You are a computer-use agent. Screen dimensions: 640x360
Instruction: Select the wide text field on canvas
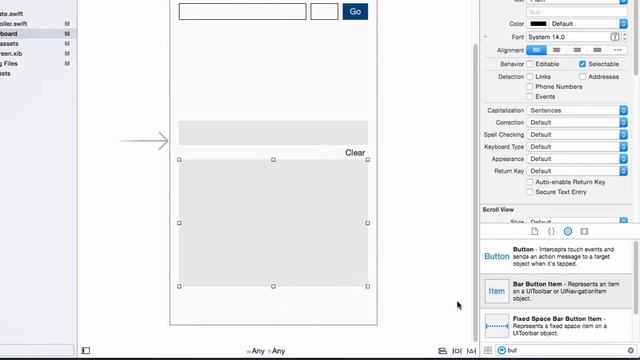coord(242,11)
